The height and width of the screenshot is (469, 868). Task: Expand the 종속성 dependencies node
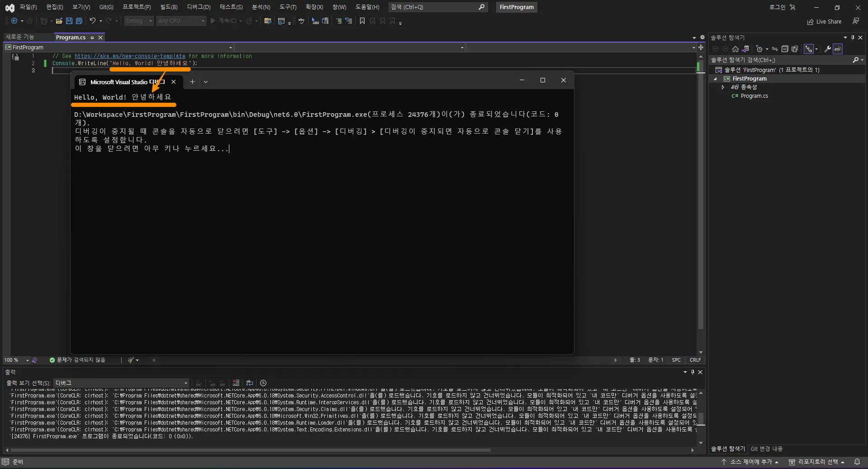click(x=723, y=87)
